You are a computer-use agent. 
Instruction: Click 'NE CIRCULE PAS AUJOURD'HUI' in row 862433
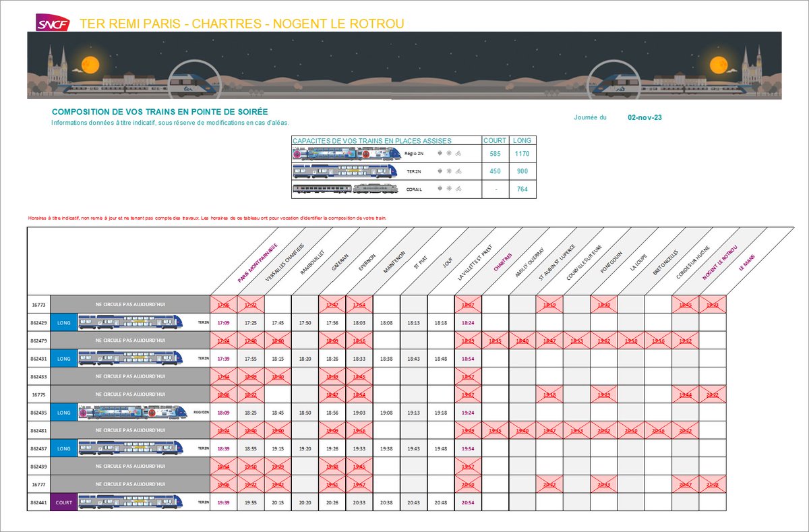[130, 376]
